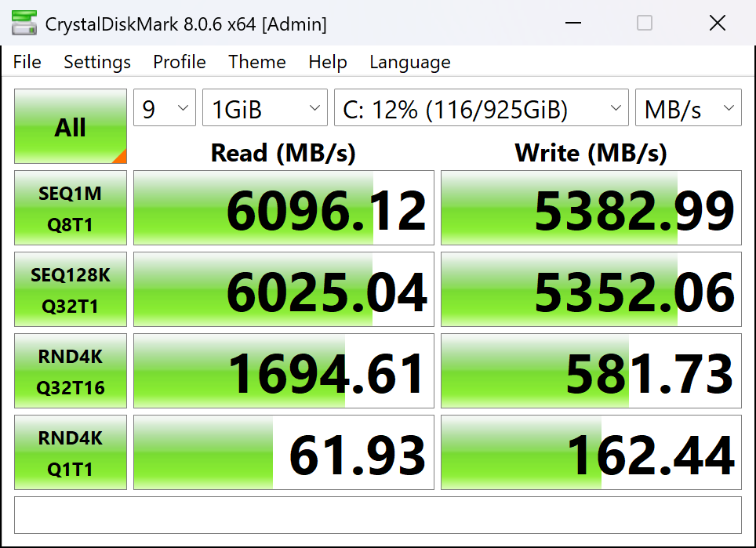
Task: Click the Write (MB/s) column header
Action: pyautogui.click(x=591, y=153)
